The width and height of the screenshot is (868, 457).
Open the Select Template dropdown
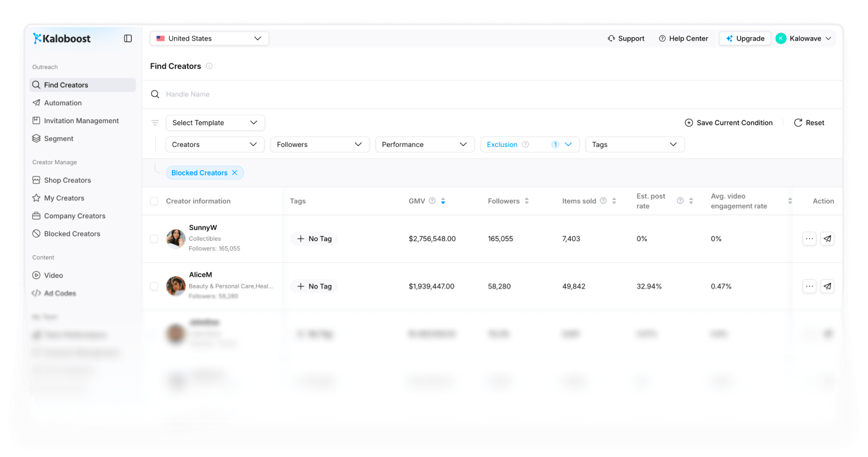(215, 123)
